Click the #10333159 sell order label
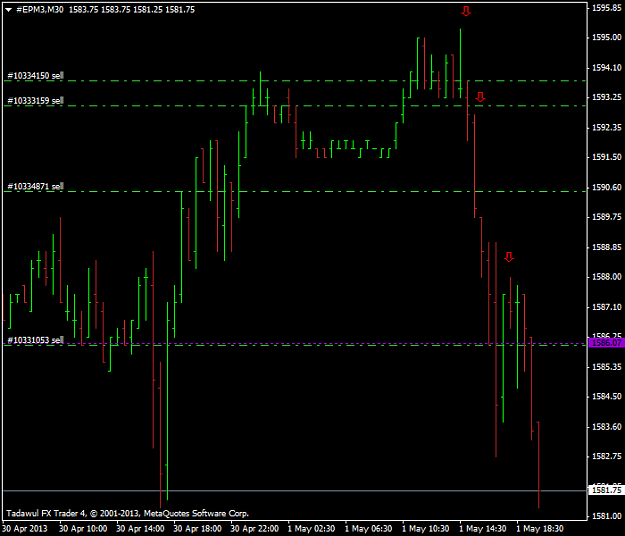The height and width of the screenshot is (536, 625). click(x=35, y=101)
